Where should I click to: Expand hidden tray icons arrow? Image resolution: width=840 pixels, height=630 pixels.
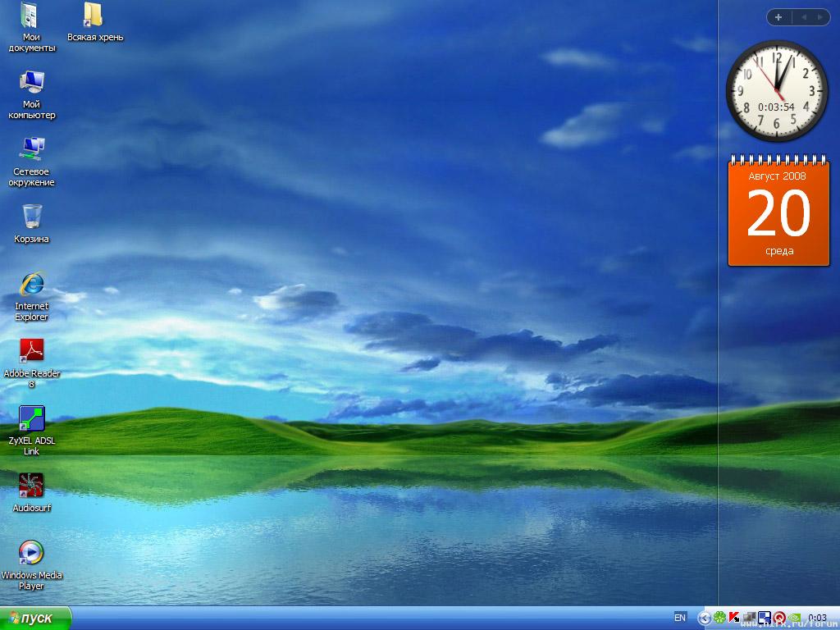pos(705,619)
